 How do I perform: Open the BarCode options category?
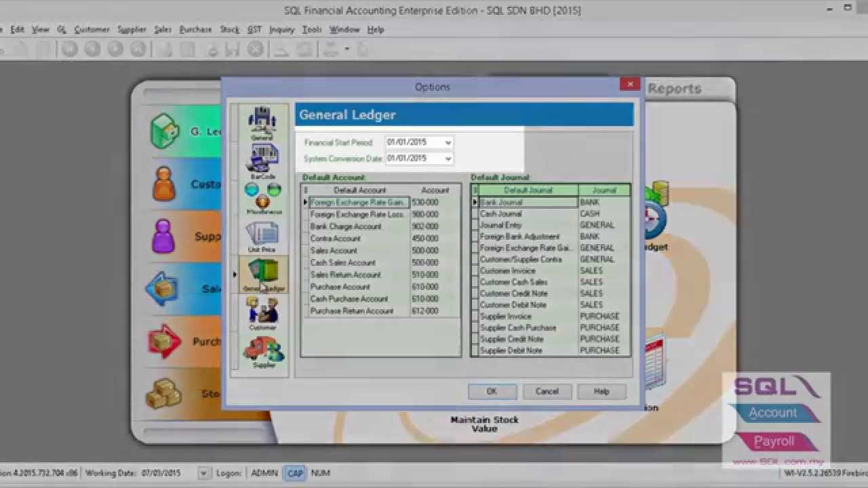(263, 162)
